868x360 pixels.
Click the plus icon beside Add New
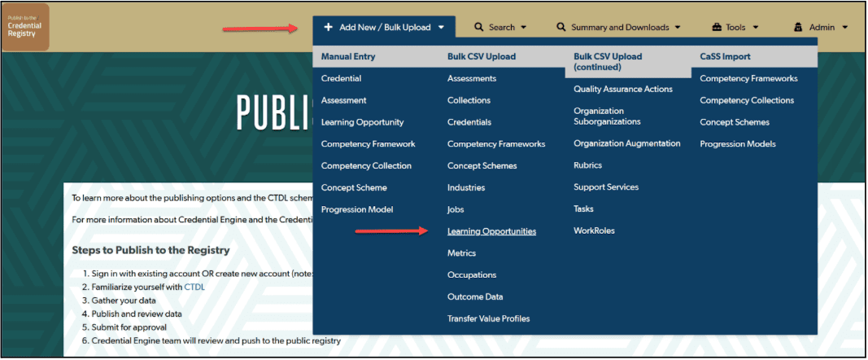click(328, 27)
